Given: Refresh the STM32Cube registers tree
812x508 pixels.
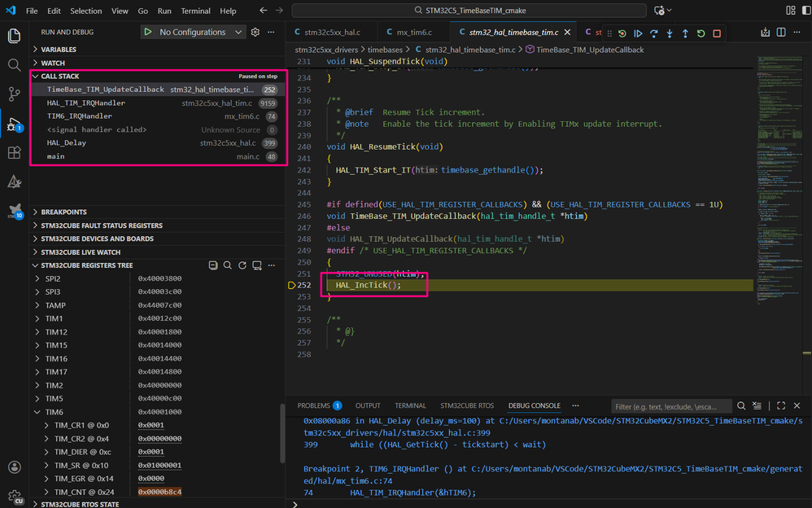Looking at the screenshot, I should (x=242, y=265).
